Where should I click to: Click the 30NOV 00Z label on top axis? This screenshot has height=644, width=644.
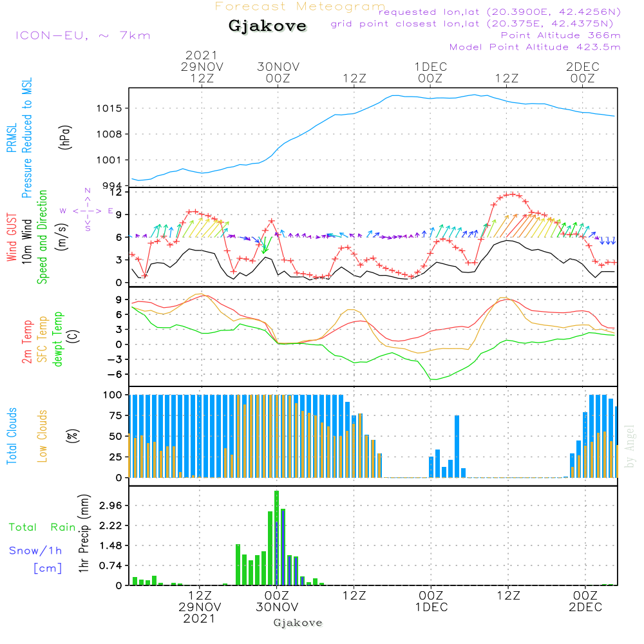pos(278,72)
